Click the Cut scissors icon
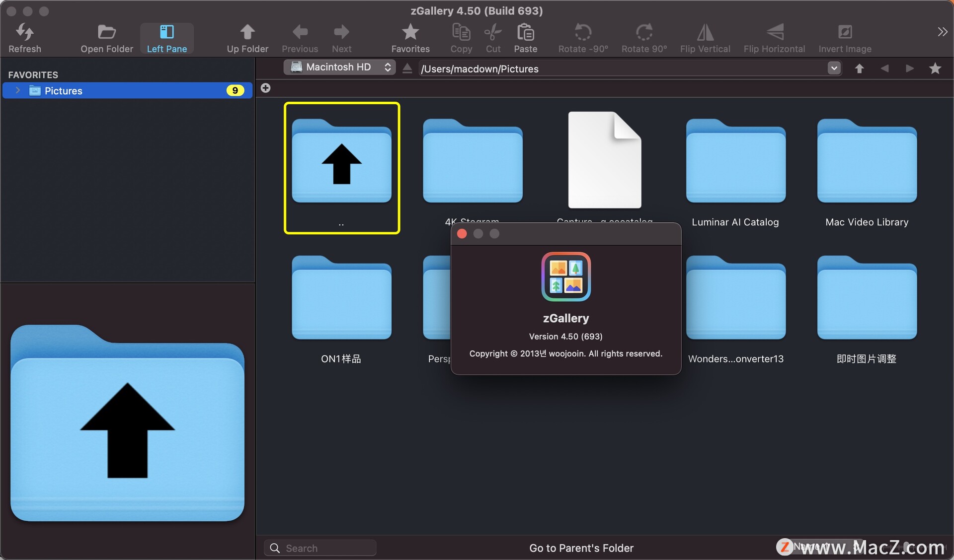This screenshot has height=560, width=954. point(493,38)
